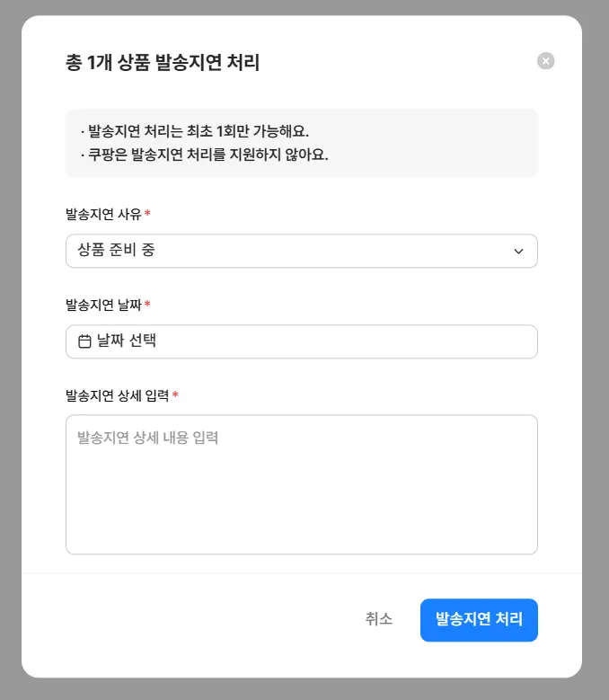Click the red asterisk beside 발송지연 사유
The image size is (609, 700).
point(147,214)
